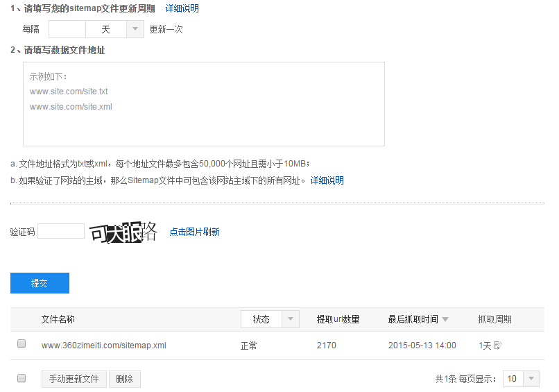Image resolution: width=559 pixels, height=392 pixels.
Task: Click the 手动更新文件 button
Action: click(74, 380)
